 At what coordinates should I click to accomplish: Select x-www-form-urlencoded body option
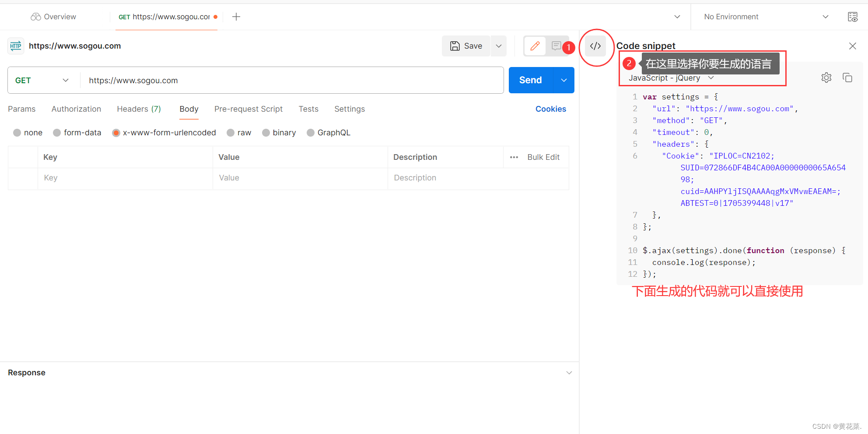[x=116, y=133]
